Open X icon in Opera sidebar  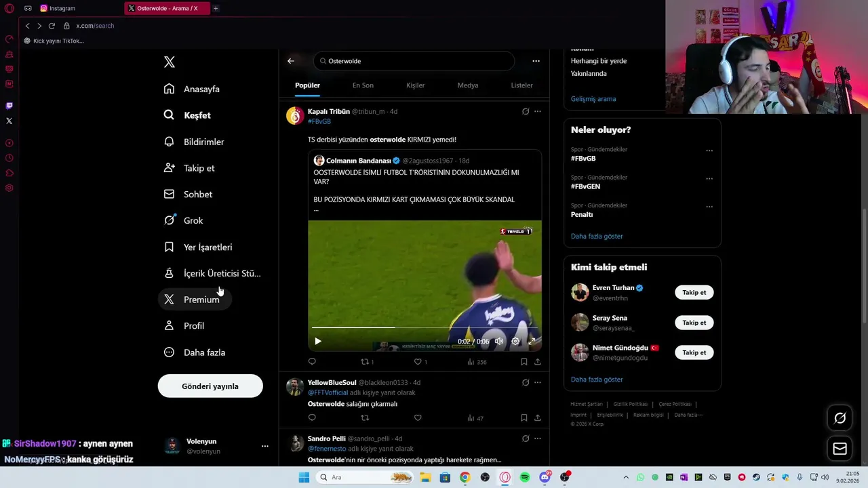(9, 121)
